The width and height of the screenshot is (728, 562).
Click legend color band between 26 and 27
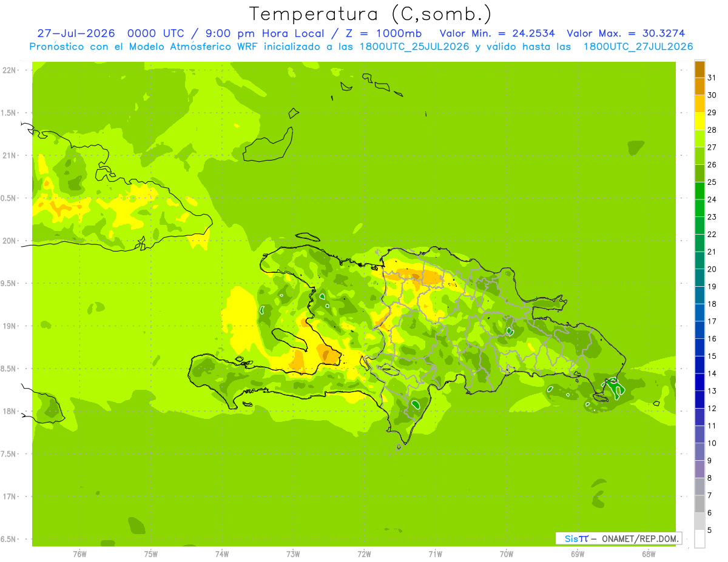tap(699, 156)
